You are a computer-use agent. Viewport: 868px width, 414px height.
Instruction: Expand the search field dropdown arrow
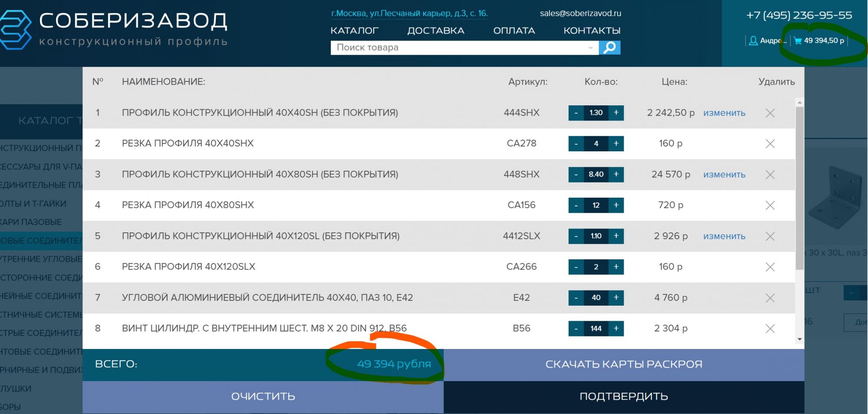tap(590, 48)
